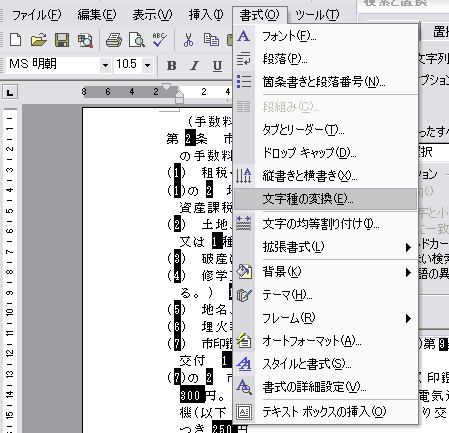Click the tab stop selector on ruler
Screen dimensions: 449x433
10,92
